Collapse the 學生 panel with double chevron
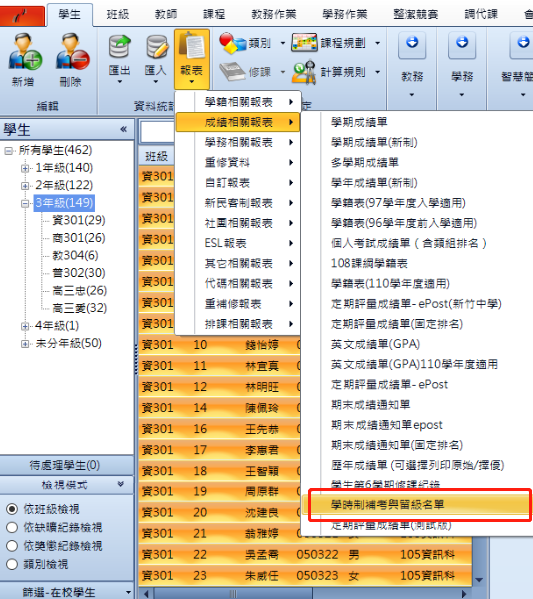533x599 pixels. click(123, 129)
